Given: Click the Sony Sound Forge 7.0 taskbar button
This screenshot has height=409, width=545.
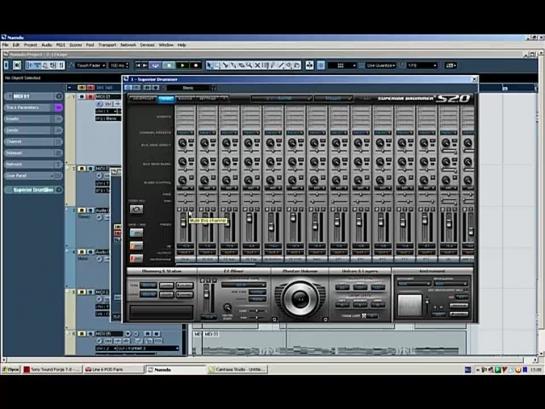Looking at the screenshot, I should 52,369.
